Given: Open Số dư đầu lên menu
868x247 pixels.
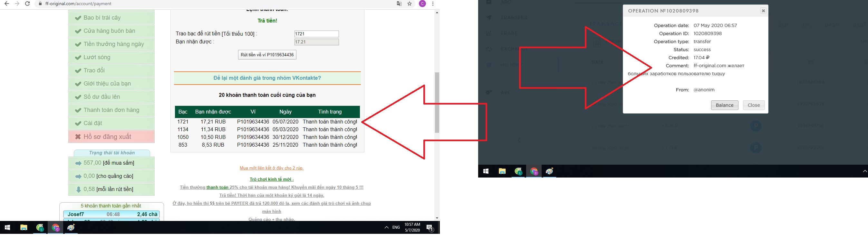Looking at the screenshot, I should coord(111,96).
